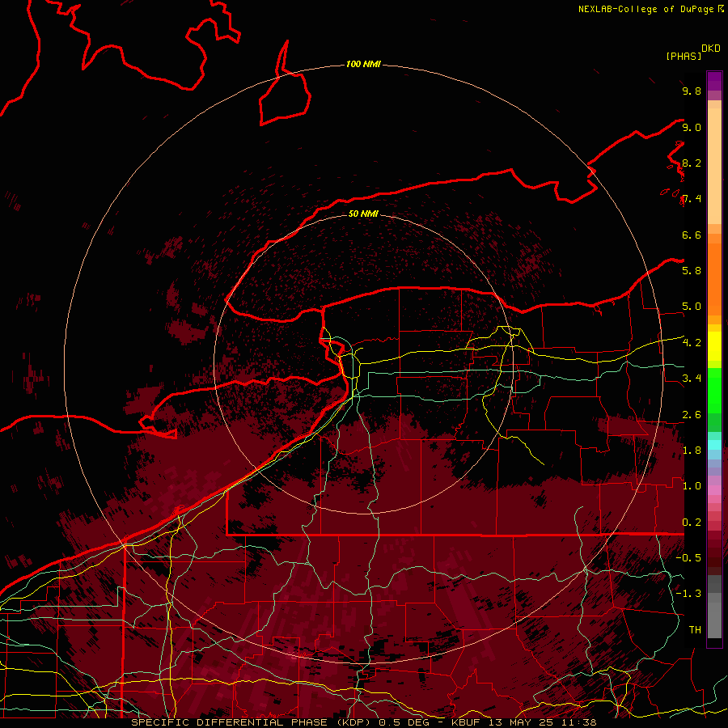Click the NEXLAB-College of DuPage credit text

pyautogui.click(x=646, y=9)
